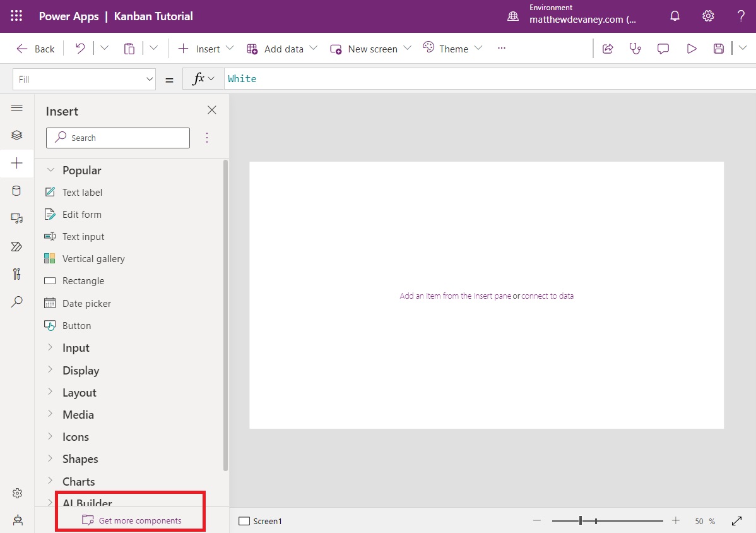Viewport: 756px width, 533px height.
Task: Expand the Media category
Action: [50, 414]
